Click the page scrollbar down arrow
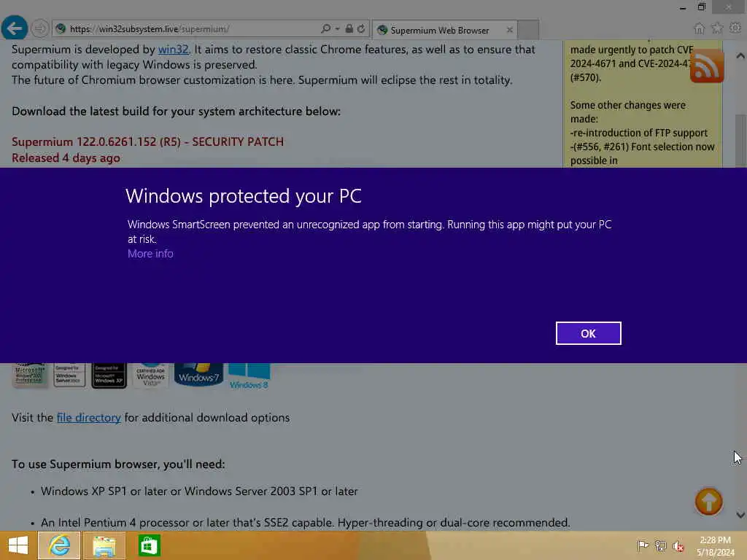Viewport: 747px width, 560px height. pos(740,515)
